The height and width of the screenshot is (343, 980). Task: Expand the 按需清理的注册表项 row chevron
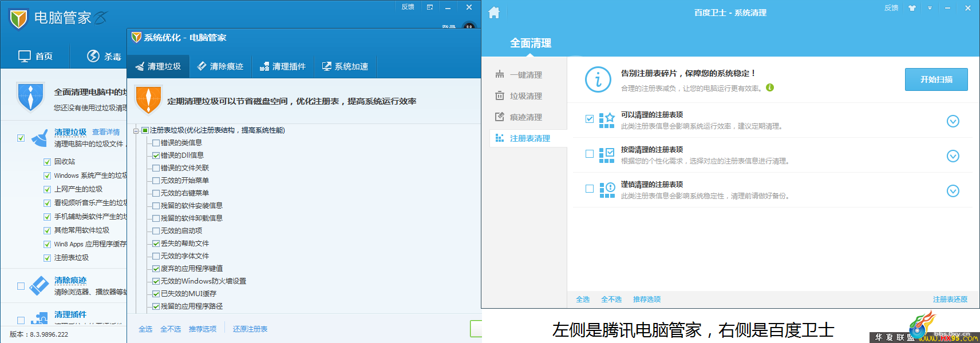(953, 156)
